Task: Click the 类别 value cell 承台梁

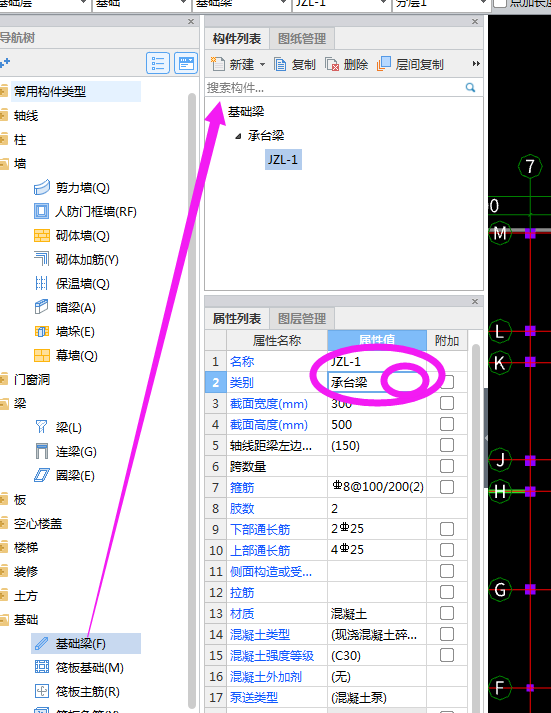Action: 377,382
